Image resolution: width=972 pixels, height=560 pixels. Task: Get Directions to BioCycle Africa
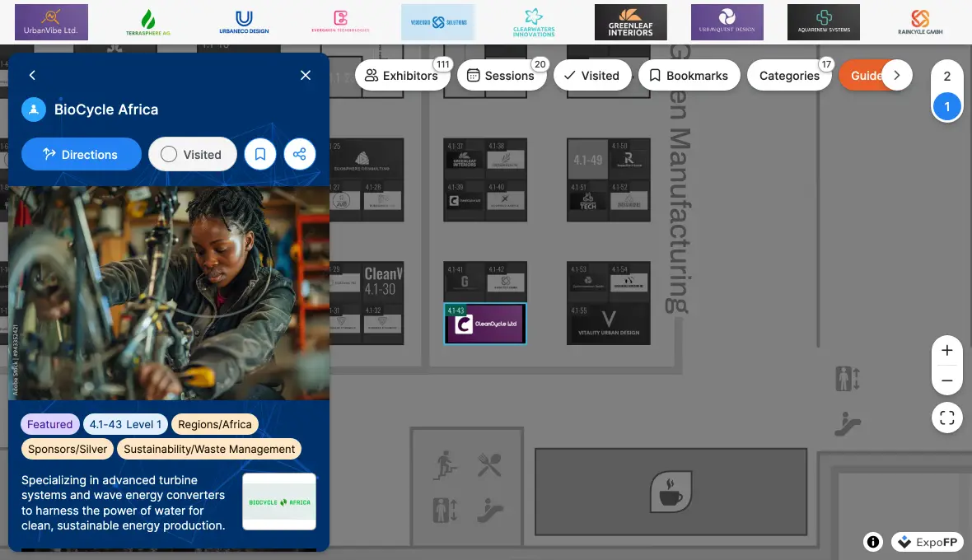pyautogui.click(x=82, y=154)
